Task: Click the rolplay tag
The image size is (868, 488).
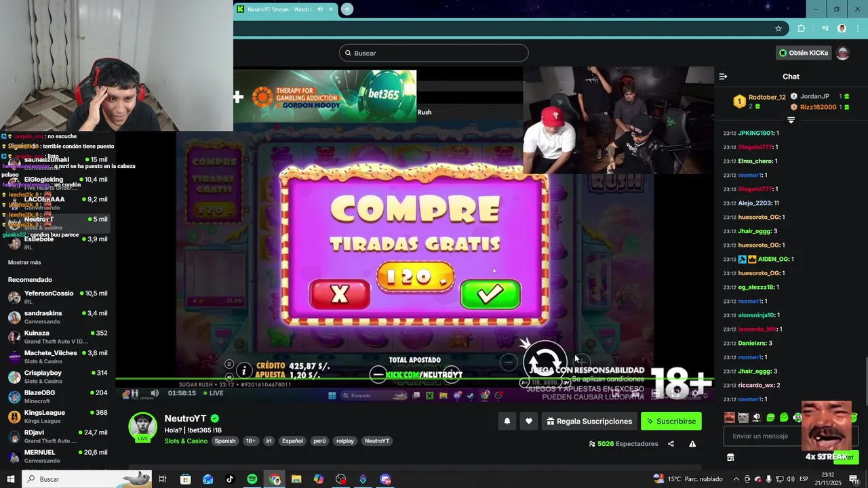Action: pyautogui.click(x=345, y=441)
